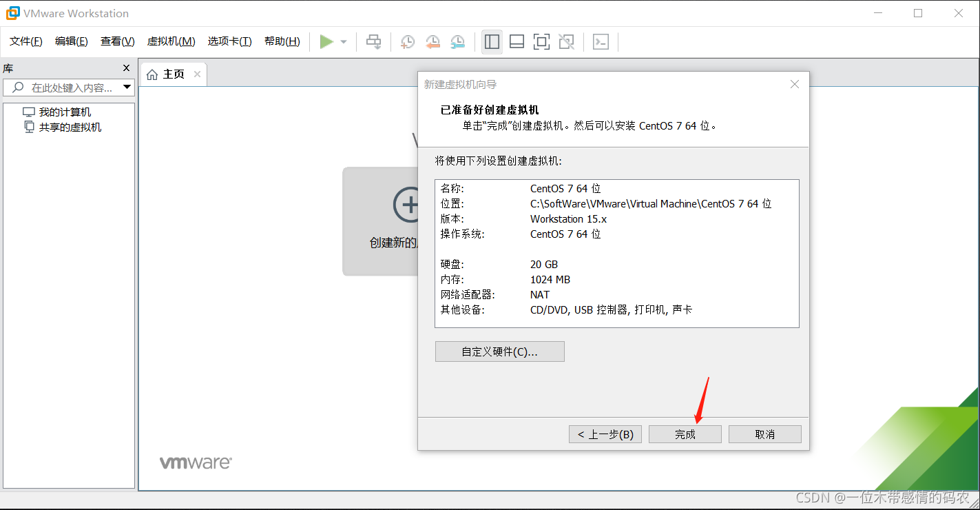Select the 主页 home tab
This screenshot has width=980, height=510.
tap(167, 74)
